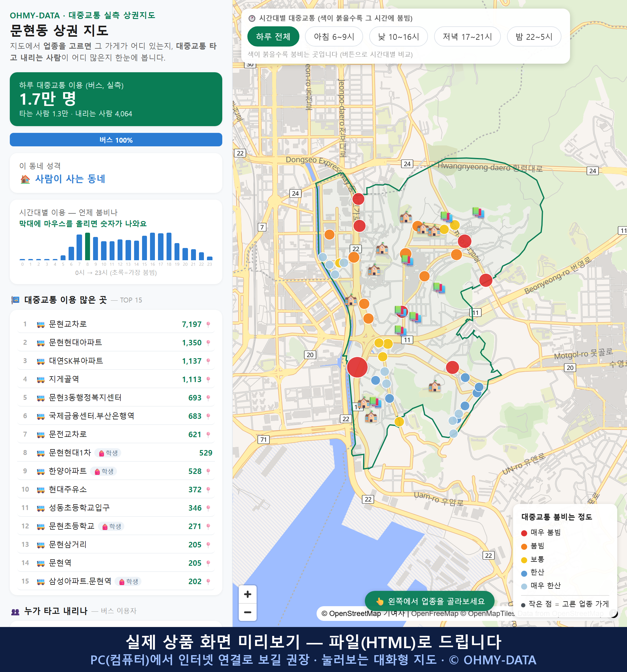Click the map attribution info icon
This screenshot has height=672, width=627.
[x=614, y=613]
